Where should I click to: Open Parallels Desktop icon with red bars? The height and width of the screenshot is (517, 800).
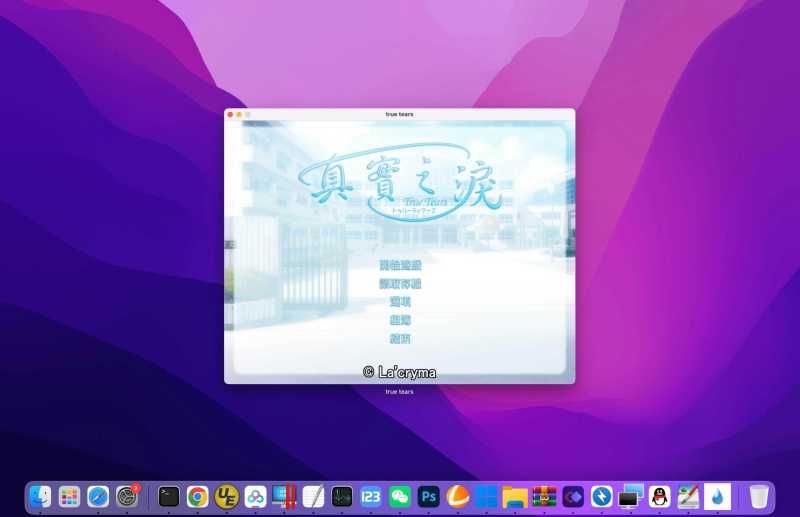coord(284,497)
